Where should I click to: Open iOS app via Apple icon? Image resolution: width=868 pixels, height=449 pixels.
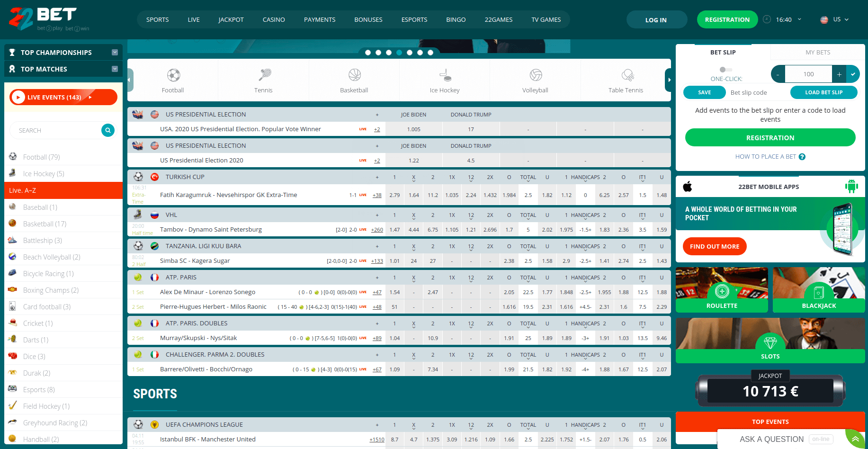tap(688, 187)
